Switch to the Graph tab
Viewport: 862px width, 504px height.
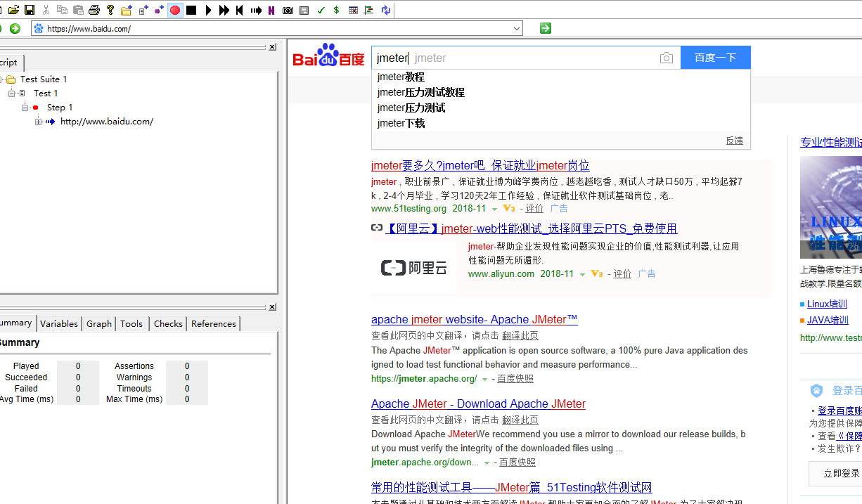(x=99, y=323)
